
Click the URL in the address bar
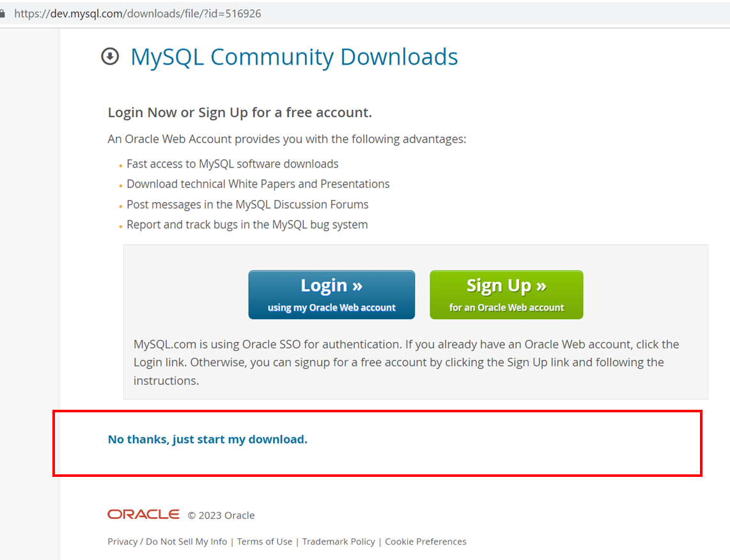138,13
